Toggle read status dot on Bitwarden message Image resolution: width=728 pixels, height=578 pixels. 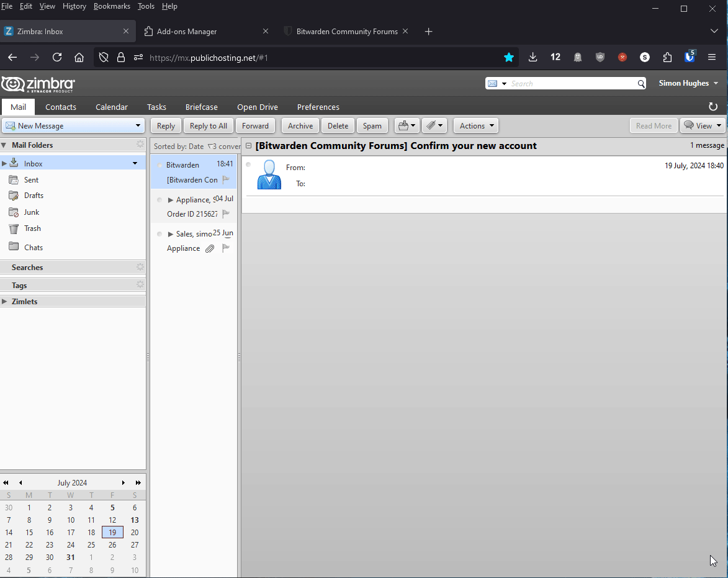(160, 165)
